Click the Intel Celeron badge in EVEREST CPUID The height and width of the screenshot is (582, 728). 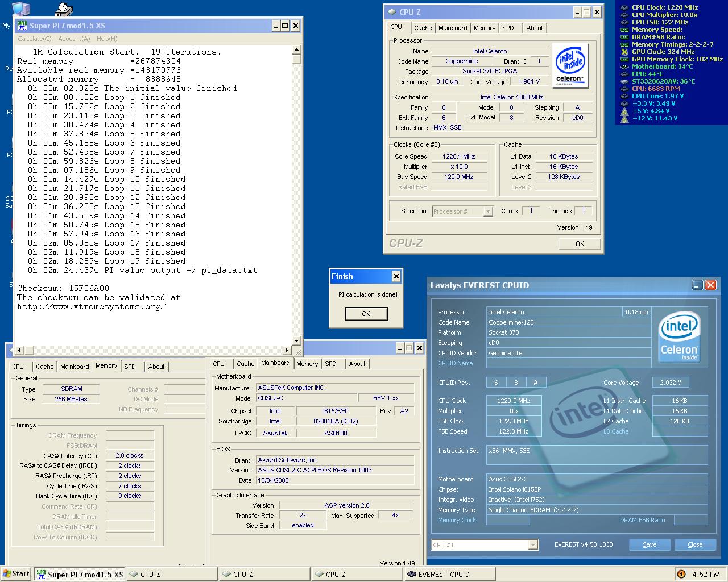[x=680, y=337]
